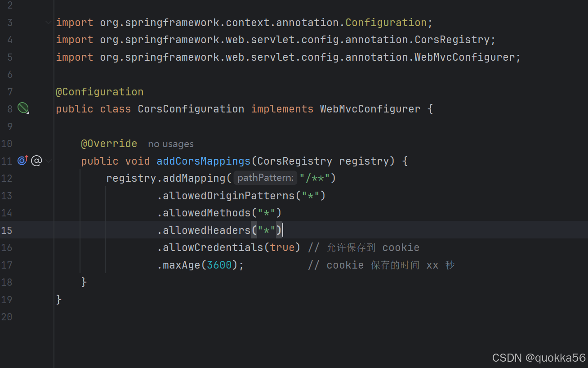Click the @Configuration annotation

coord(100,92)
